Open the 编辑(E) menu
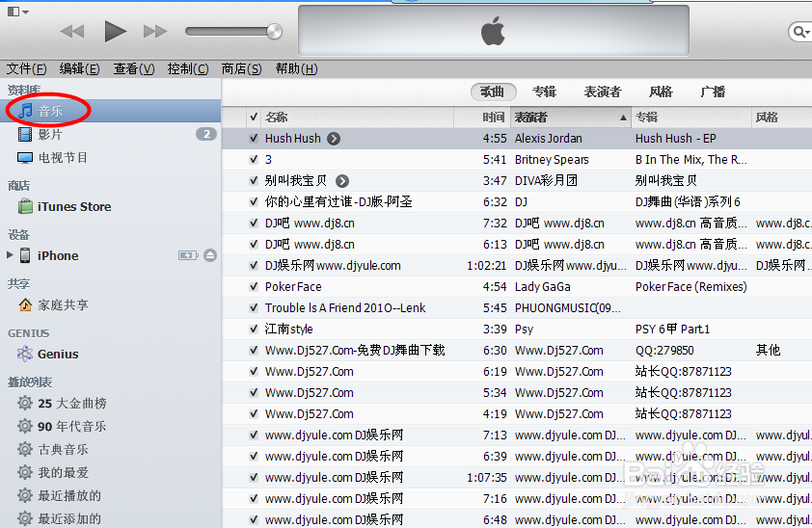 (x=79, y=68)
